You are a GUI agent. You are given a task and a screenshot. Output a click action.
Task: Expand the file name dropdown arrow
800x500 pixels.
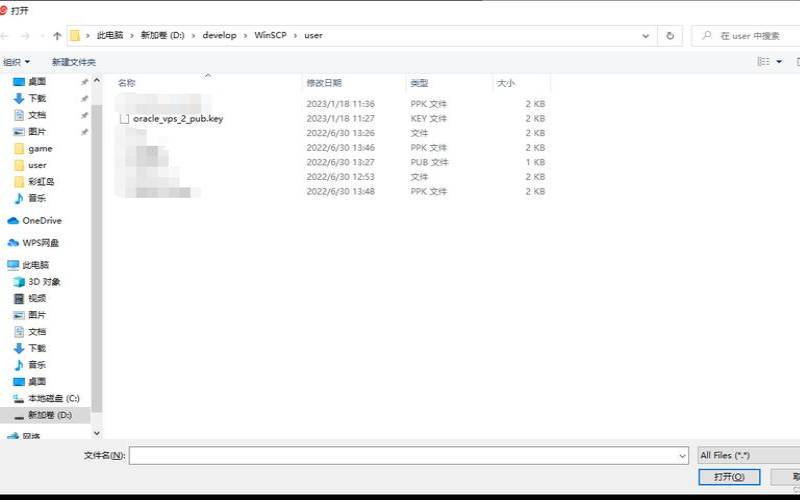pos(683,456)
